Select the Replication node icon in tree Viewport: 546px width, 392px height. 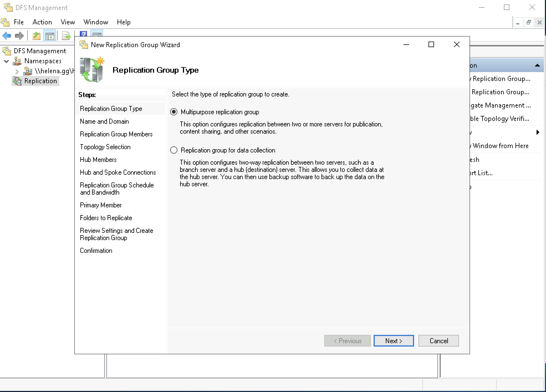(x=17, y=81)
